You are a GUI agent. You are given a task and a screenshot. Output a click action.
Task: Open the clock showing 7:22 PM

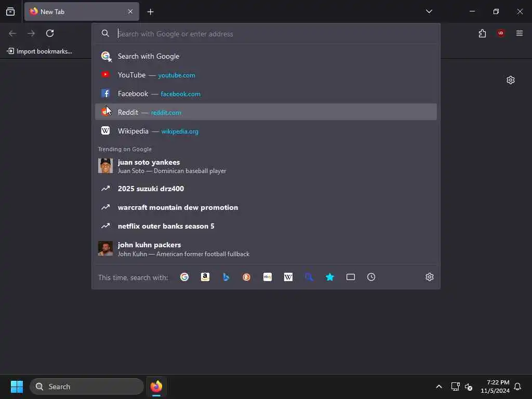495,387
